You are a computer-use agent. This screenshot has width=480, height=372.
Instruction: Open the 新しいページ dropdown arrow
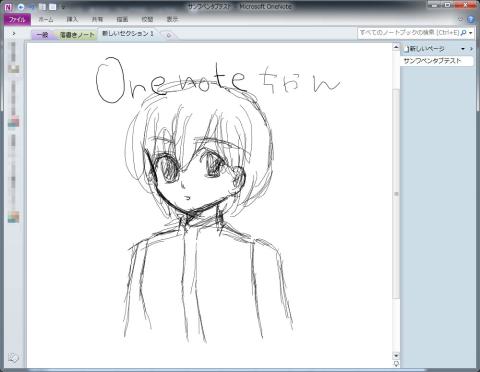click(463, 49)
